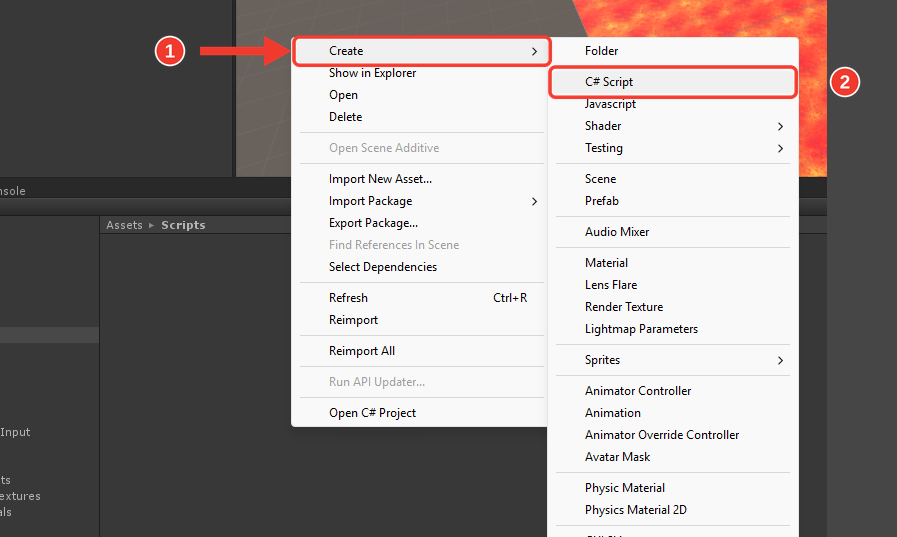Expand the Shader submenu arrow
Screen dimensions: 897x537
point(780,126)
